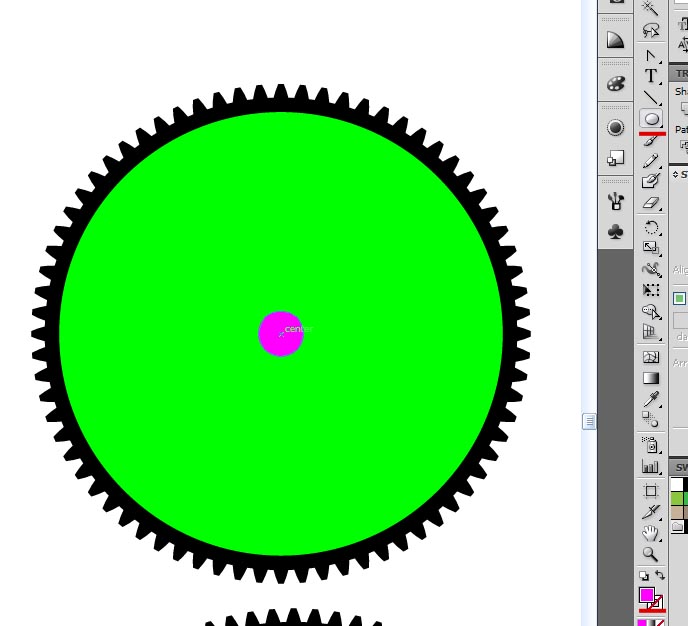Click the magenta Fill color box

[646, 595]
